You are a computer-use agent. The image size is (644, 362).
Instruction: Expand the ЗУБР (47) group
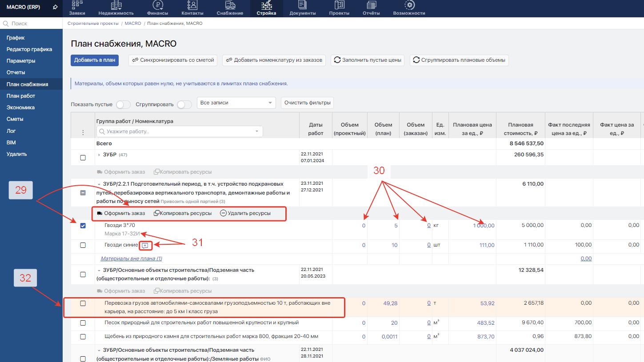[x=99, y=155]
